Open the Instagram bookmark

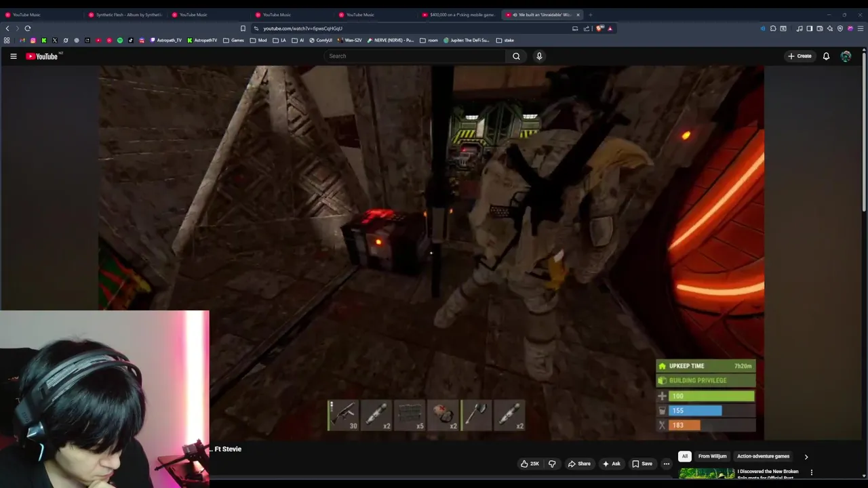click(x=33, y=41)
